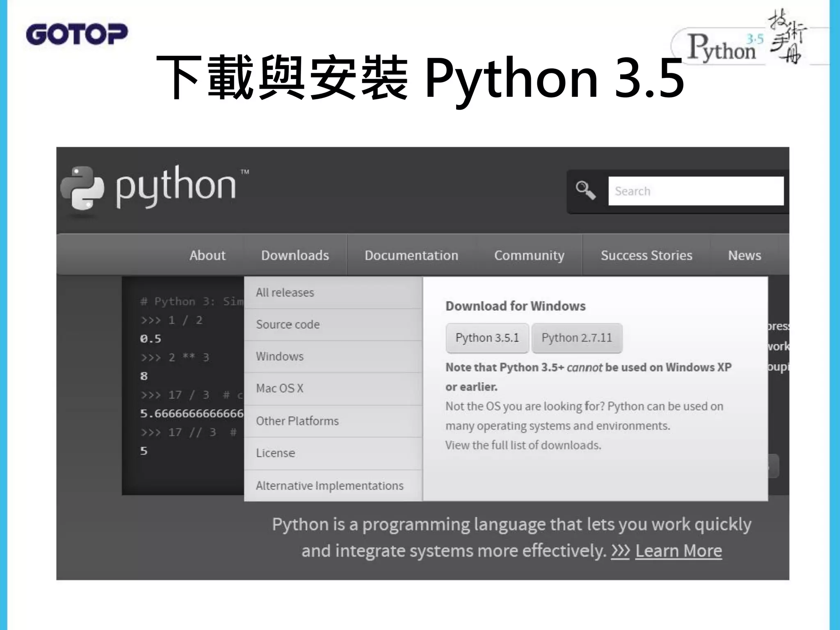Click 'Download for Windows' heading
840x630 pixels.
pos(516,306)
